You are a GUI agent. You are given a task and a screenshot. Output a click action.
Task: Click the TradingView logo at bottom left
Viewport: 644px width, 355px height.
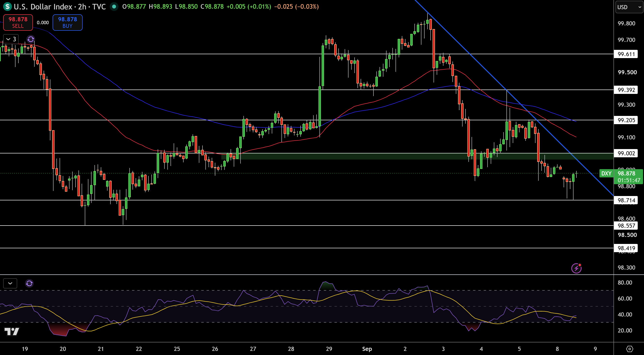[12, 332]
